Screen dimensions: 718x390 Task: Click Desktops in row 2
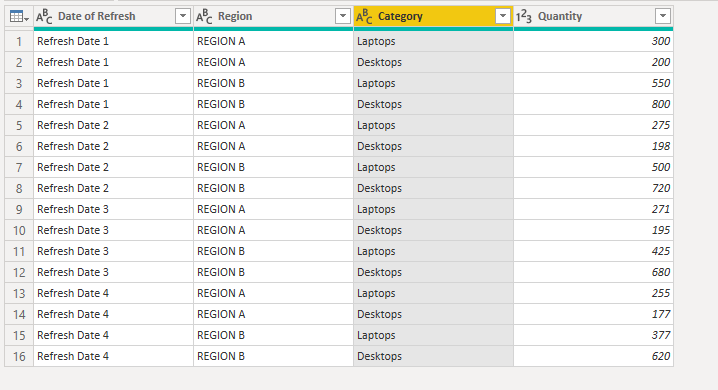(379, 63)
